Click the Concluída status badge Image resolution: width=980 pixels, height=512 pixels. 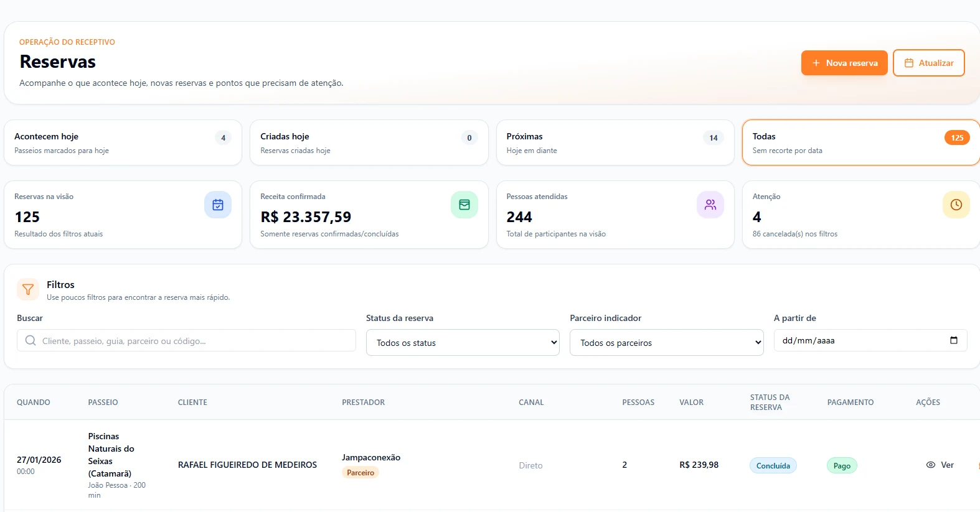click(x=773, y=465)
